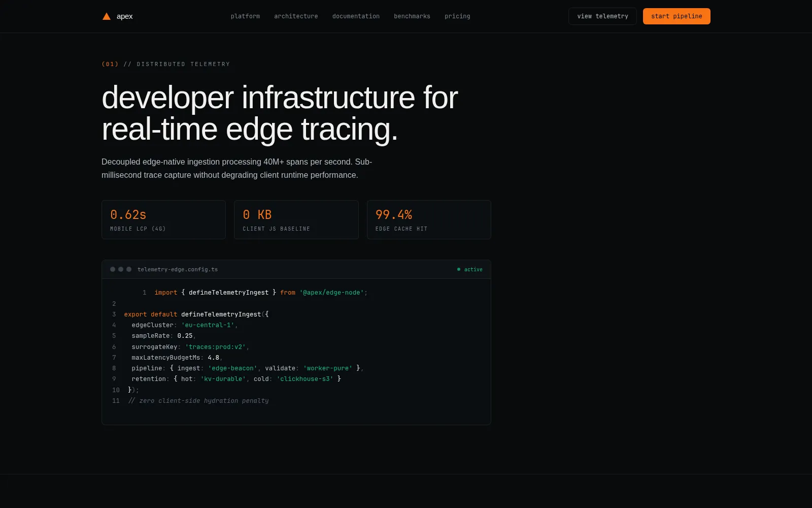Click the 'clickhouse-s3' cold retention value
Viewport: 812px width, 508px height.
(305, 379)
